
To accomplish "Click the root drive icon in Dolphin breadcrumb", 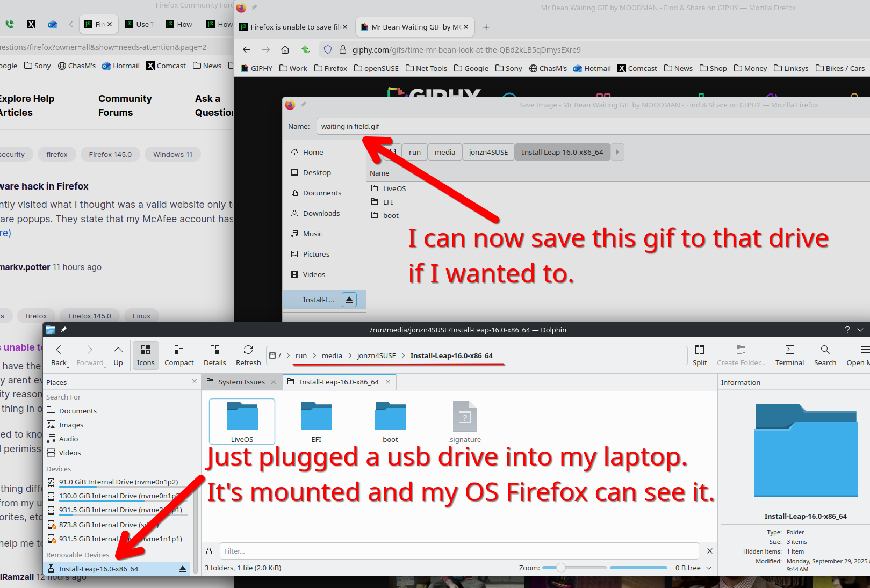I will pos(273,355).
